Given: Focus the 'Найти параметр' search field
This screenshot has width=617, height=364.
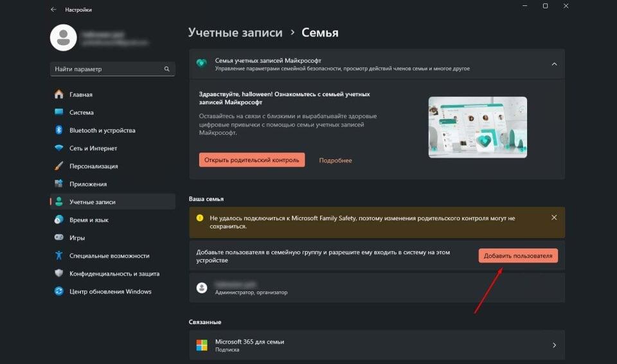Looking at the screenshot, I should coord(112,69).
